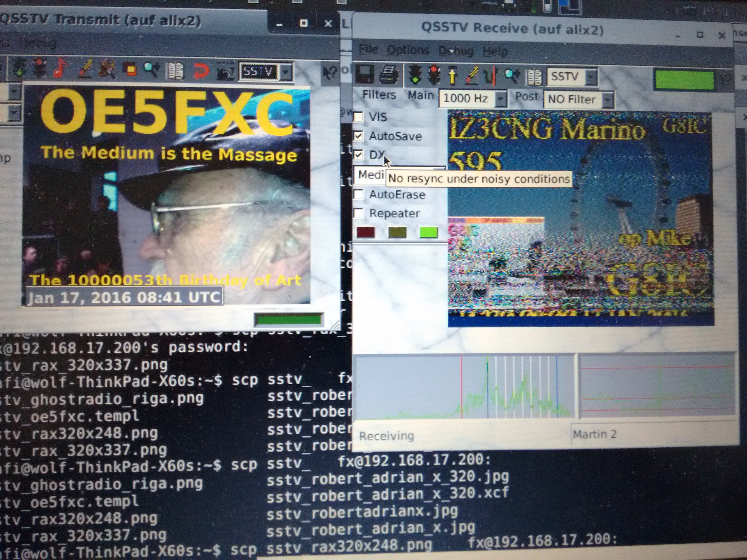
Task: Click the paint palette icon in the Transmit toolbar
Action: coord(107,69)
